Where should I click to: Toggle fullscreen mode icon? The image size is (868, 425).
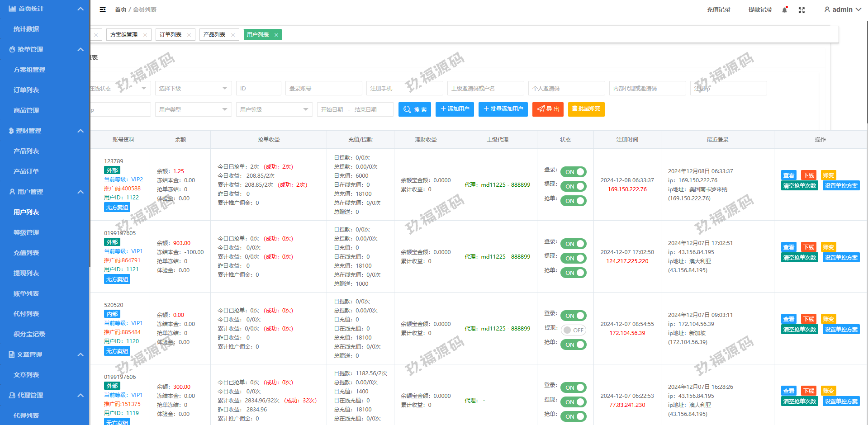[802, 10]
